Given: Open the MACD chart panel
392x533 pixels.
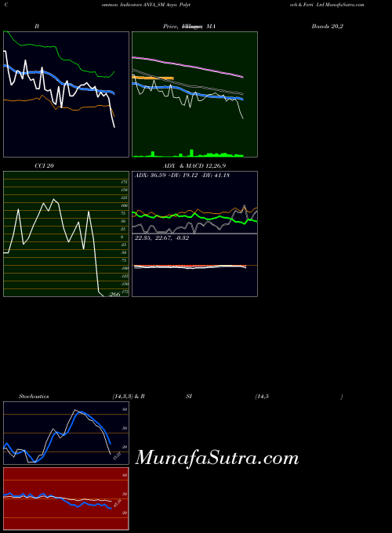Looking at the screenshot, I should coord(194,265).
